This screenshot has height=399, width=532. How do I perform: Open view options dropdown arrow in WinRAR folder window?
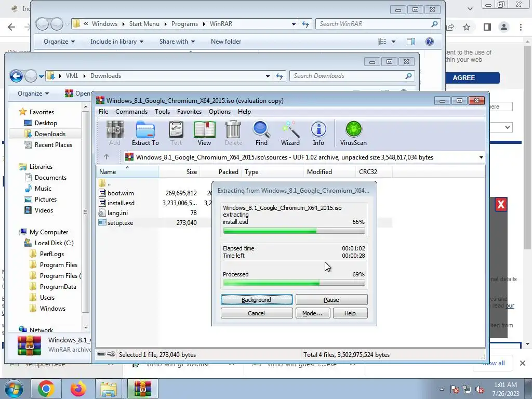[x=394, y=42]
